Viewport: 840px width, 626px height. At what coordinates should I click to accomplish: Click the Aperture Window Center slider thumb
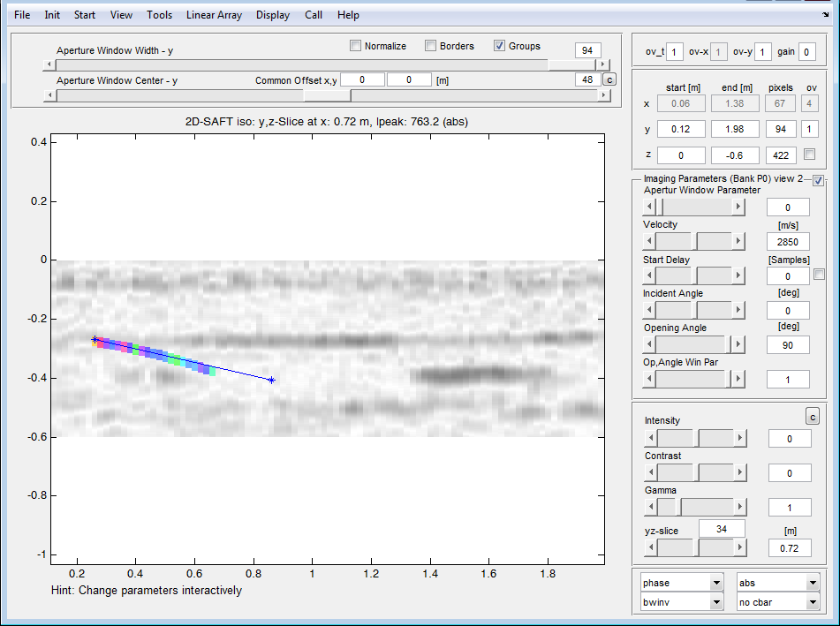328,95
